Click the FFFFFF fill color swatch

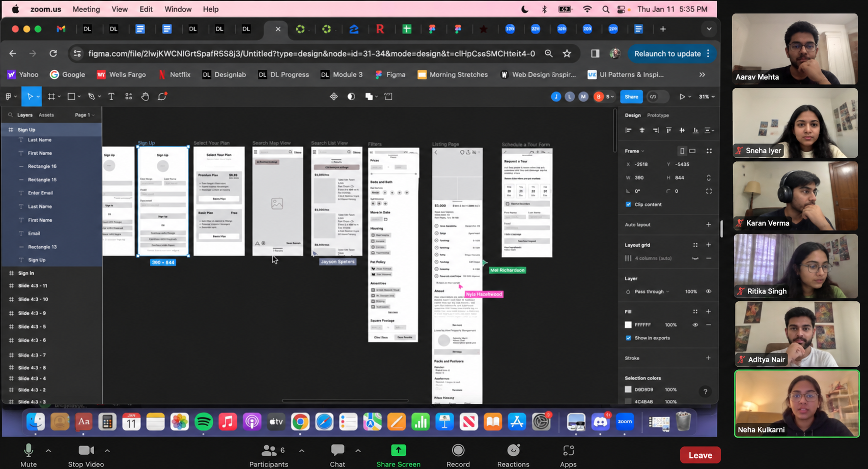point(628,325)
